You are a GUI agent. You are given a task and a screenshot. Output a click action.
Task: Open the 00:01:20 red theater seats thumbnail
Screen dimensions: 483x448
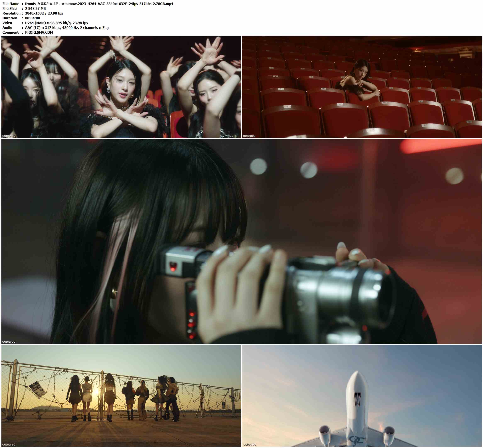(362, 87)
